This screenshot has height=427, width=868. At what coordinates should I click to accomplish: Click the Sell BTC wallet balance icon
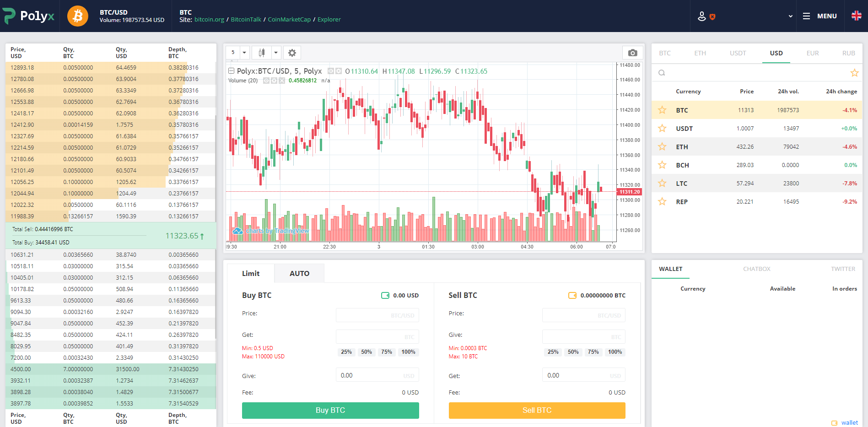(572, 296)
